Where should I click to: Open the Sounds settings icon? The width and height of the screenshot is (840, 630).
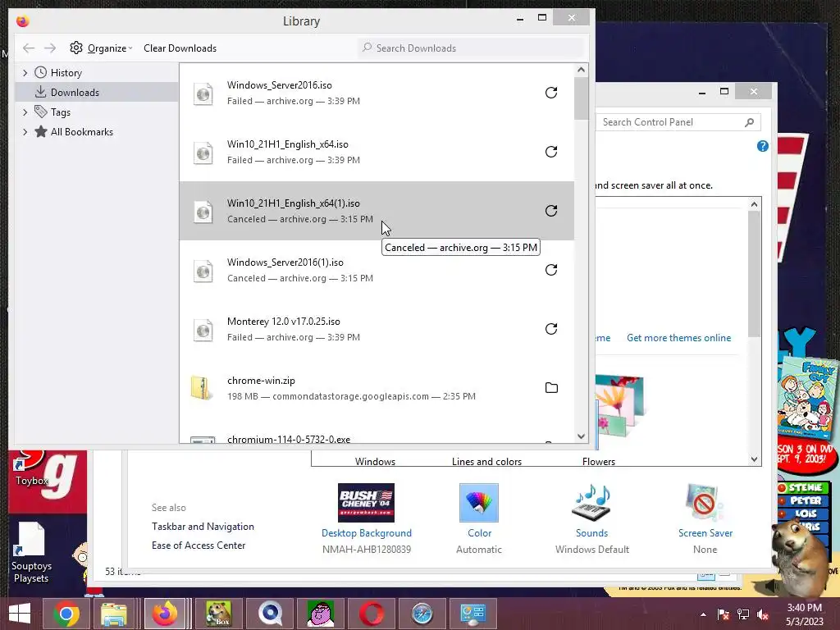591,503
